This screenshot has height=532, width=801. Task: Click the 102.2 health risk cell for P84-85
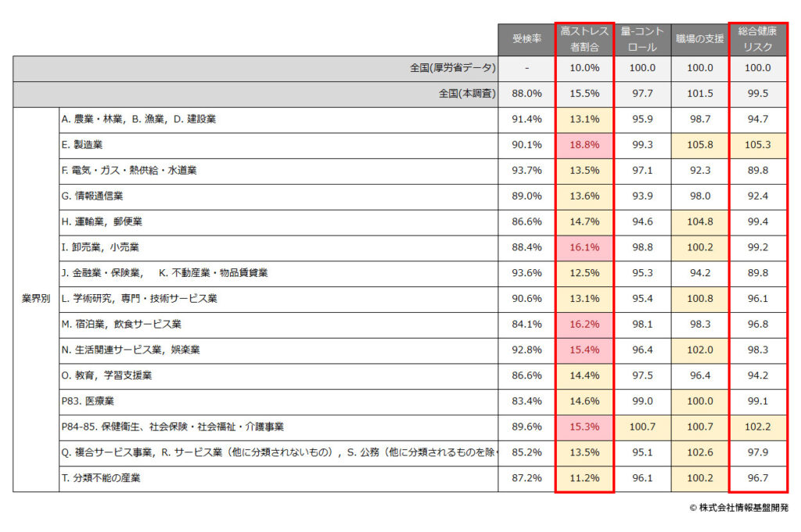(x=757, y=426)
